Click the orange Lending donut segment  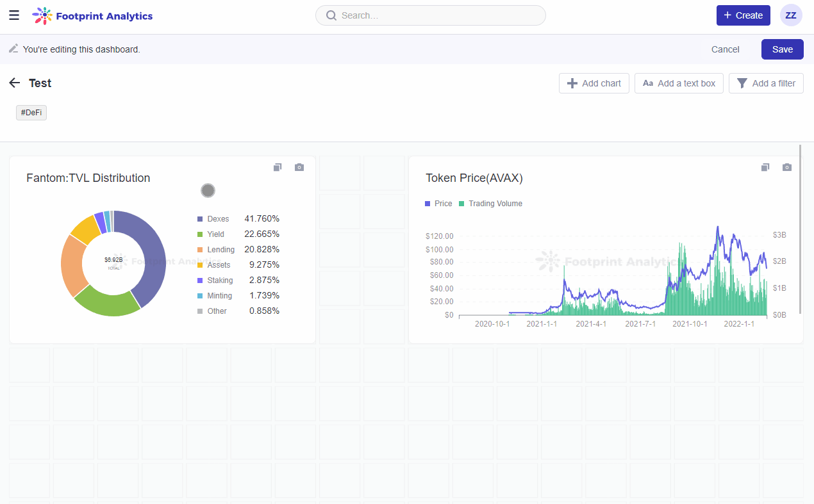click(72, 264)
